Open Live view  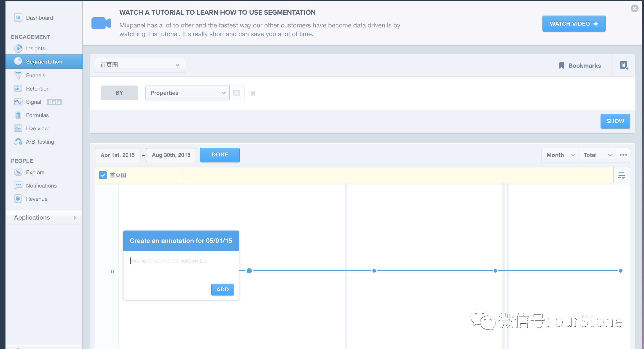[x=37, y=128]
